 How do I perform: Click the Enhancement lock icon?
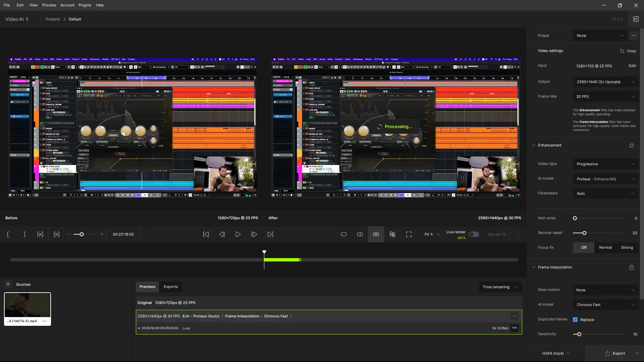(x=632, y=145)
